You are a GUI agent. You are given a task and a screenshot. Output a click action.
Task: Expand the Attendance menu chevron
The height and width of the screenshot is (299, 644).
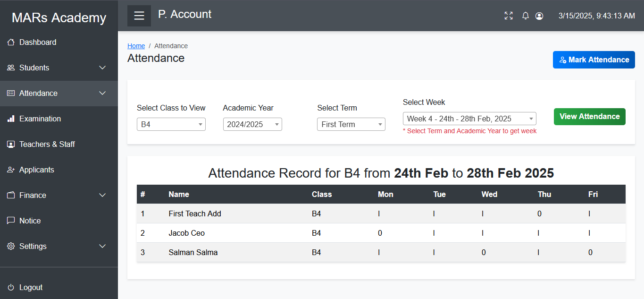(x=102, y=93)
